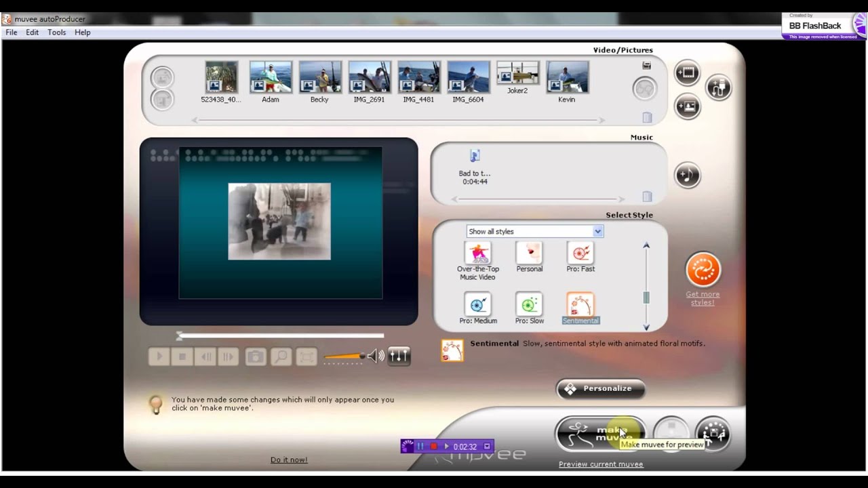868x488 pixels.
Task: Select the Over-the-Top Music Video style
Action: tap(478, 261)
